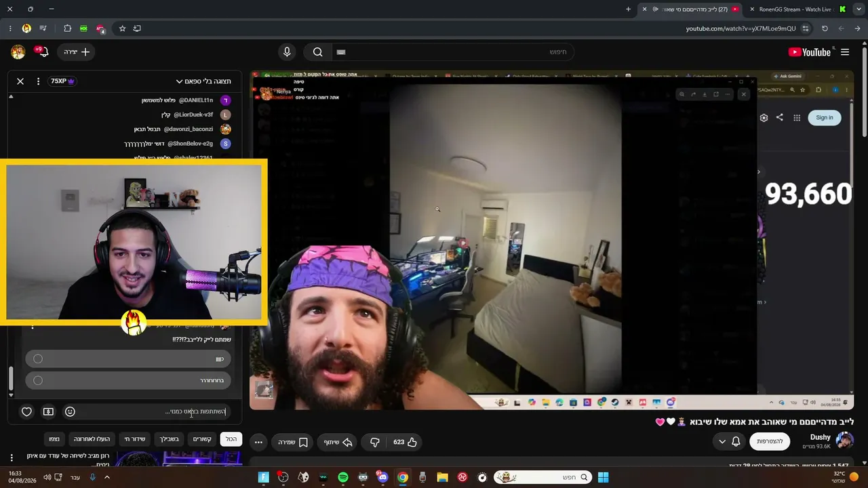Select the poll option בחחחחרר
868x488 pixels.
(128, 380)
